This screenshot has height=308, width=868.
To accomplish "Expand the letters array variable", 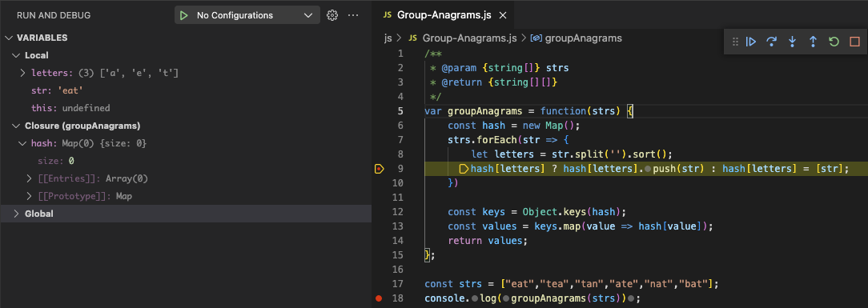I will click(23, 73).
